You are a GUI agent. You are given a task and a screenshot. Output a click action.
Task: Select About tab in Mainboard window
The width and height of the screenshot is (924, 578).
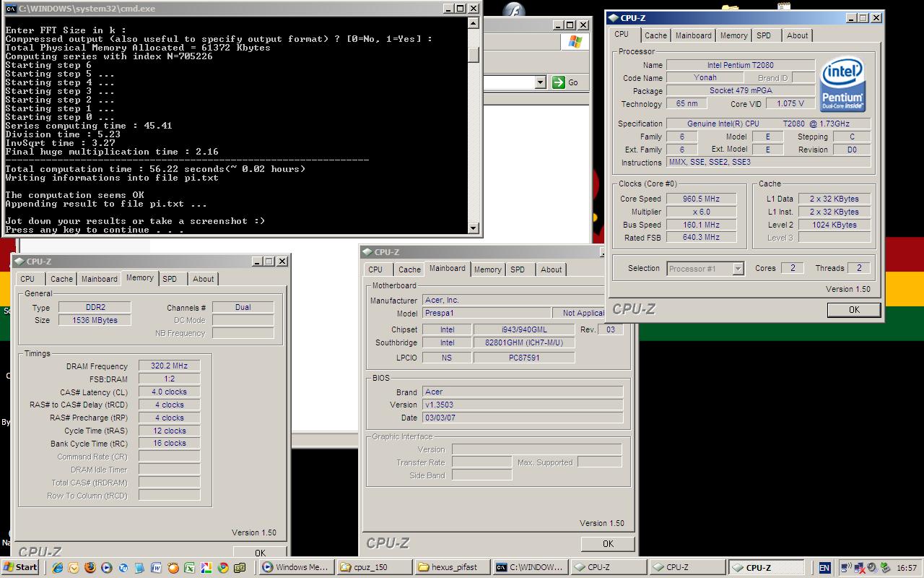pos(551,269)
